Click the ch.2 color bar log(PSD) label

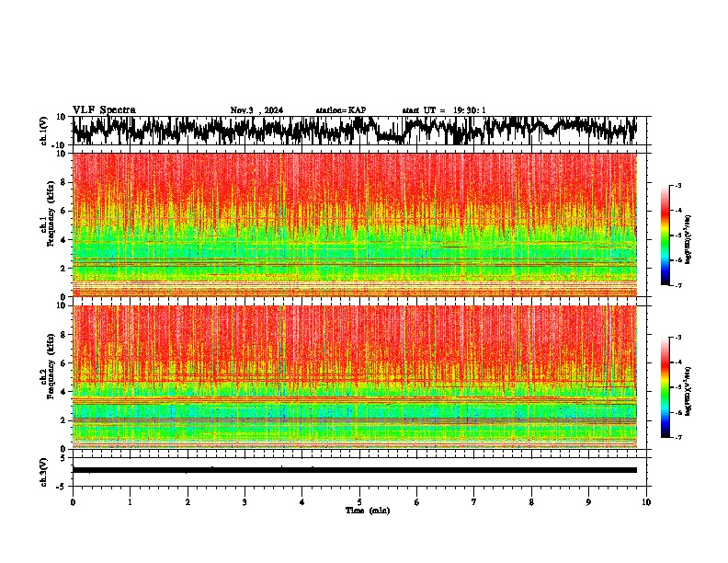688,391
